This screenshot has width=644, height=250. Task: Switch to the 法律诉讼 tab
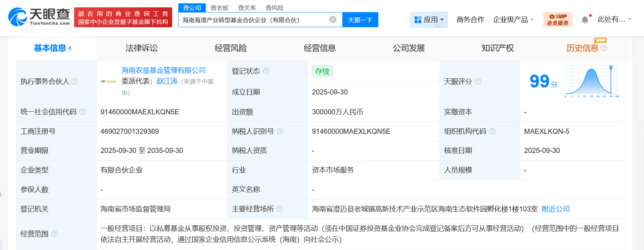point(141,48)
